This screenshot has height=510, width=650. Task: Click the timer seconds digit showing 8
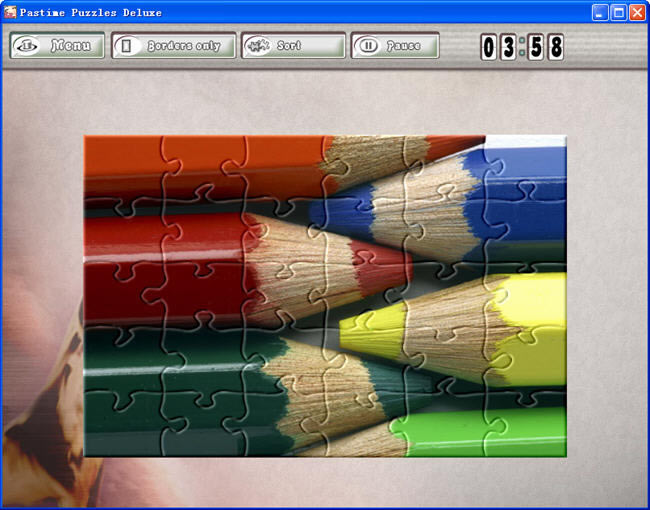pyautogui.click(x=555, y=47)
